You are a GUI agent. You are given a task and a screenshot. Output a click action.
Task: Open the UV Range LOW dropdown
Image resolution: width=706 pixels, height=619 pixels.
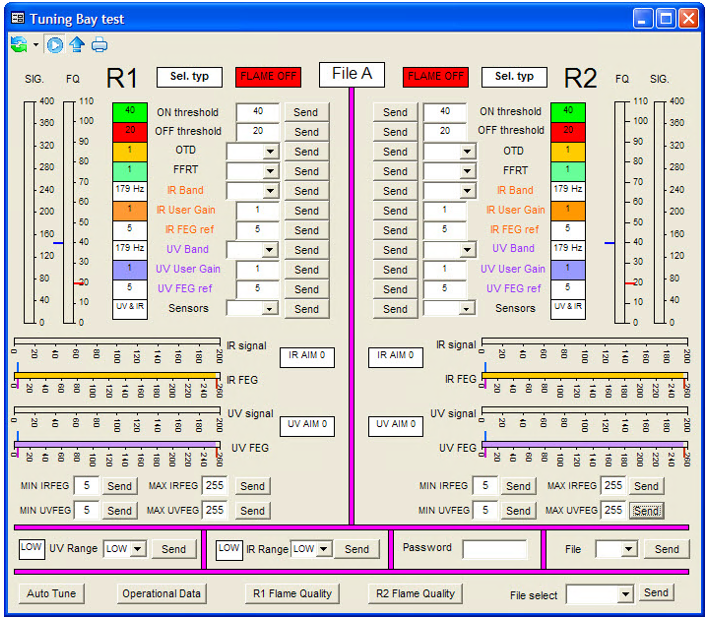(138, 549)
